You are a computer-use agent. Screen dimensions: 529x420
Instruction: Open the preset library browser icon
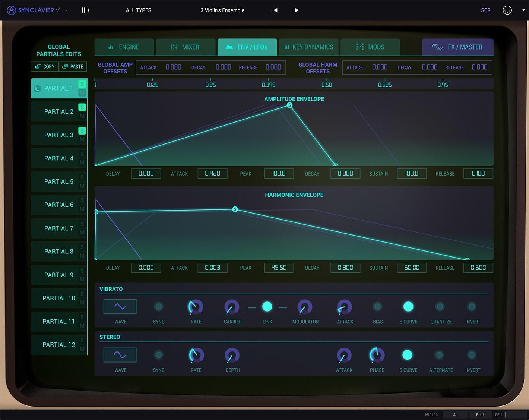(x=85, y=10)
